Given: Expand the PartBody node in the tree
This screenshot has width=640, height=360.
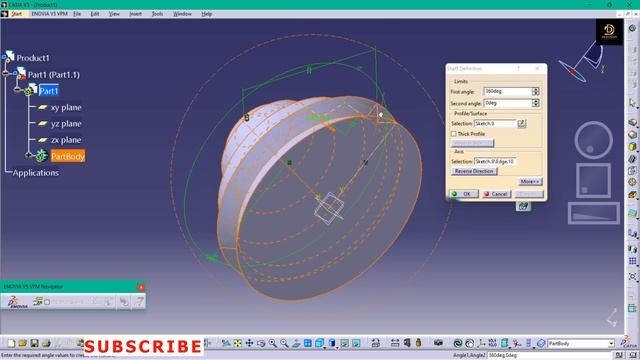Looking at the screenshot, I should (x=29, y=155).
